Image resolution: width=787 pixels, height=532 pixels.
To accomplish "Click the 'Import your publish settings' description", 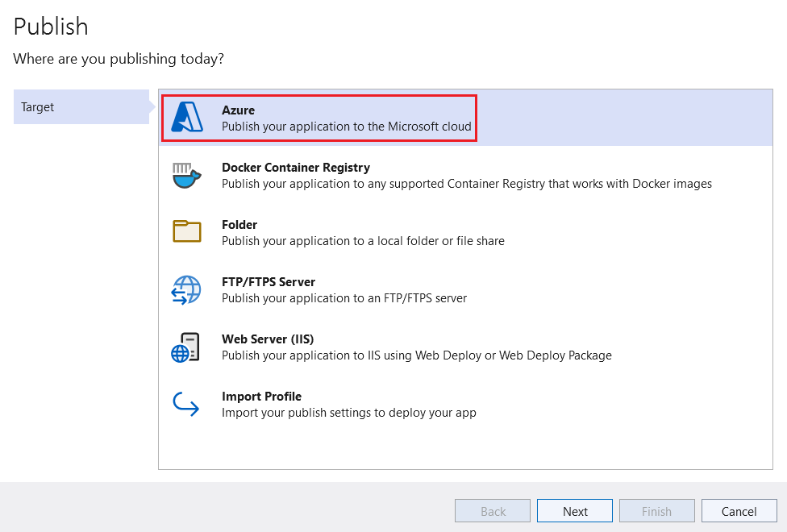I will coord(349,413).
